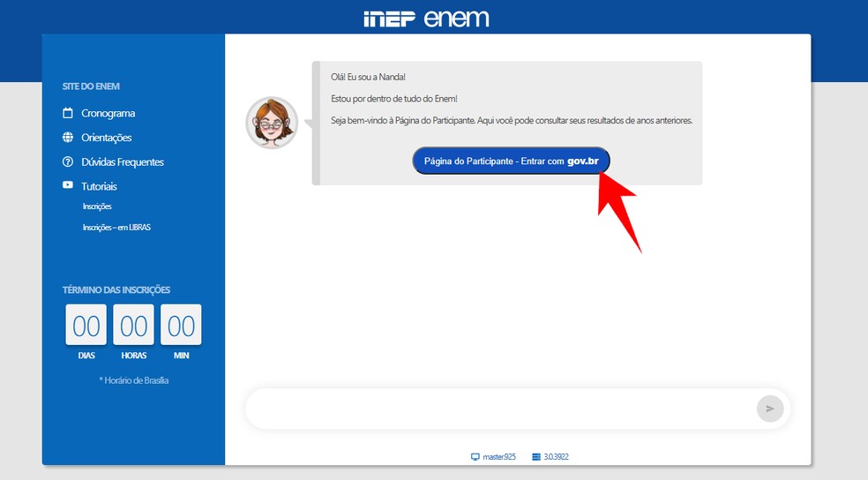The height and width of the screenshot is (480, 868).
Task: Open the Cronograma link
Action: 108,113
